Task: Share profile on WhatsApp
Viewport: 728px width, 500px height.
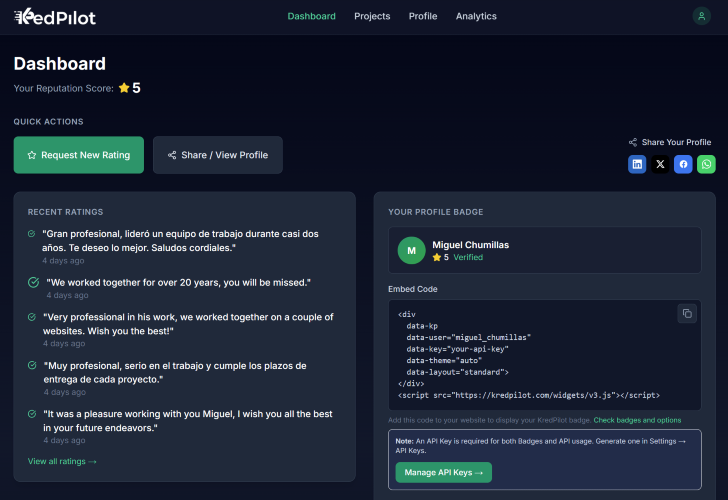Action: pyautogui.click(x=706, y=164)
